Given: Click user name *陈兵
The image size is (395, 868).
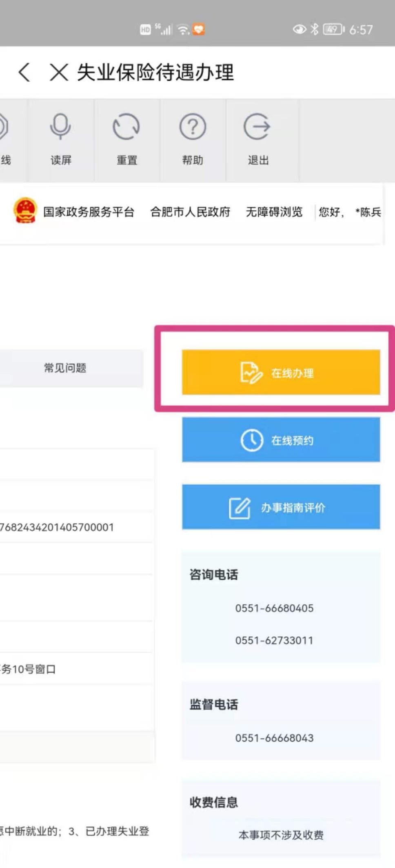Looking at the screenshot, I should (x=368, y=212).
